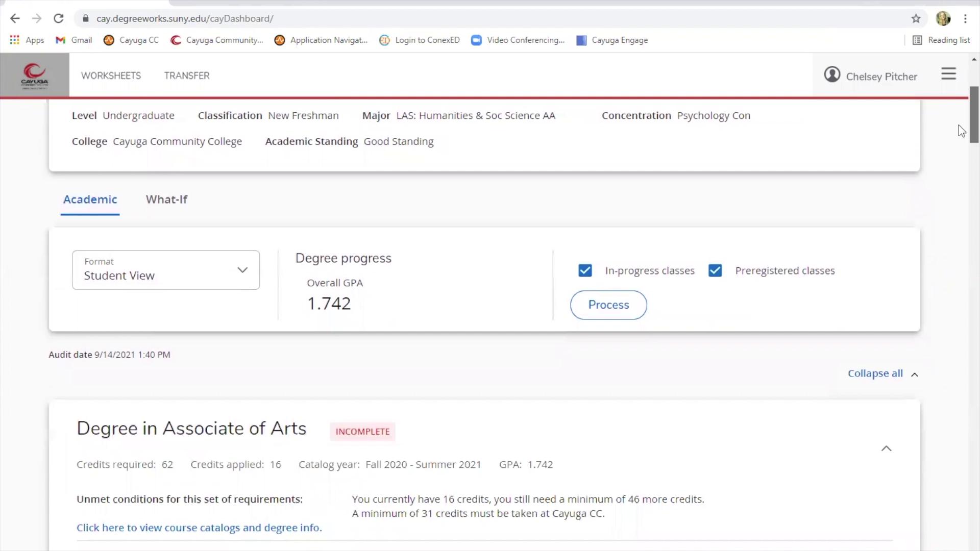Reload the current page
The image size is (980, 551).
(59, 18)
